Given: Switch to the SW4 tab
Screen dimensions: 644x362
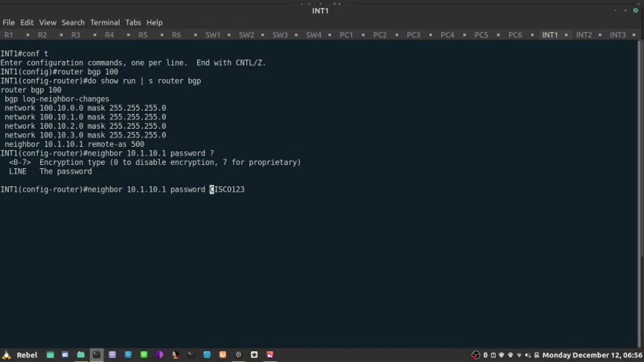Looking at the screenshot, I should 314,35.
